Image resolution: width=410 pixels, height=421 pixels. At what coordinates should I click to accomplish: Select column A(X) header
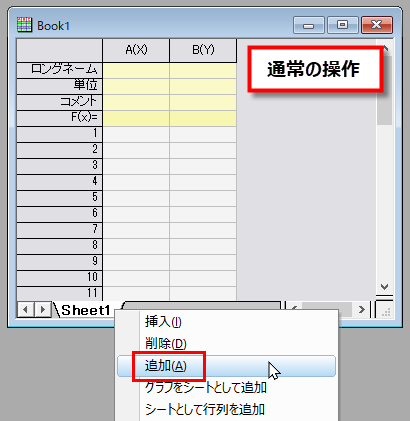click(x=136, y=50)
